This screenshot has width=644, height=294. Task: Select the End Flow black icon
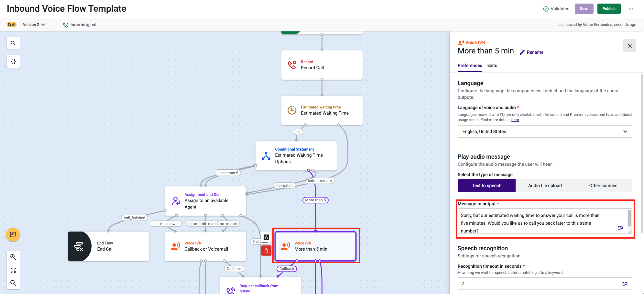pos(79,246)
